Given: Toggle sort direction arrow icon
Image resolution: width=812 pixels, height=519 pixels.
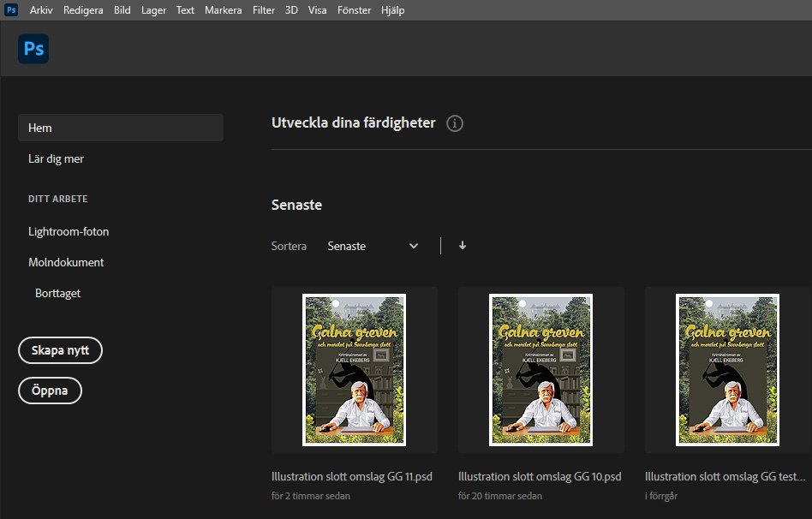Looking at the screenshot, I should (x=463, y=246).
